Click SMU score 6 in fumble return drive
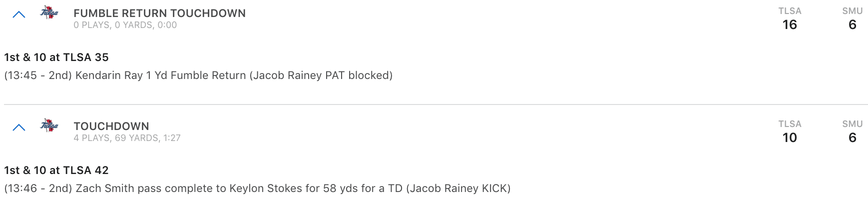Viewport: 868px width, 202px height. tap(853, 25)
